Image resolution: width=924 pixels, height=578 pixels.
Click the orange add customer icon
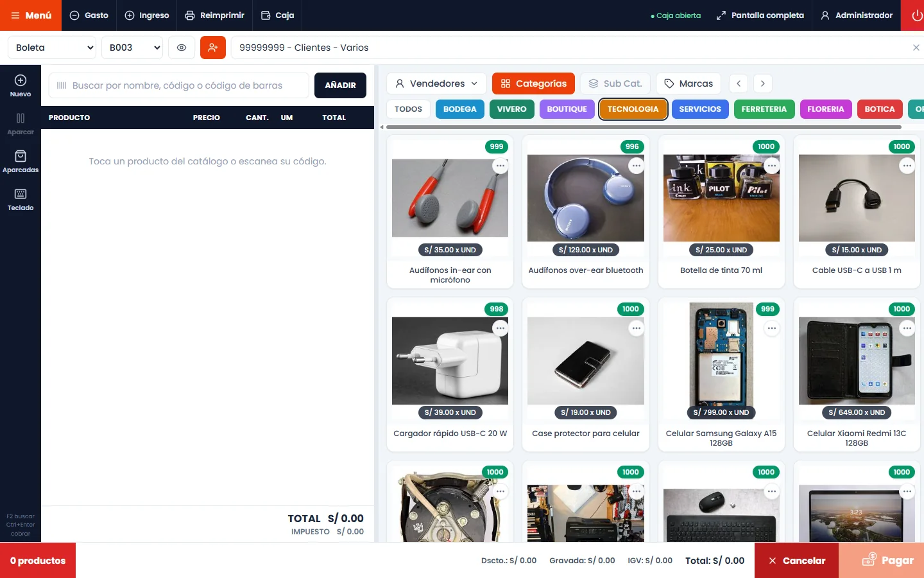(213, 48)
